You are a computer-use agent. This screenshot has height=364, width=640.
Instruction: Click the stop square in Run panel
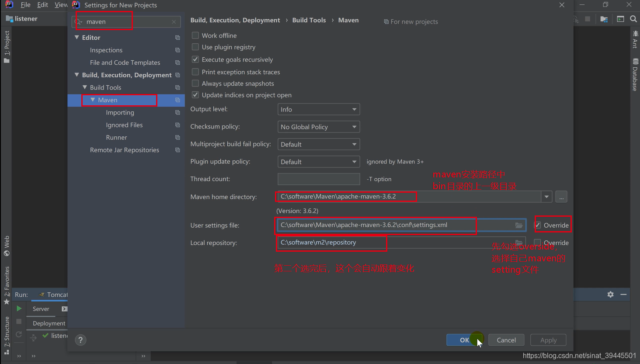pos(19,321)
